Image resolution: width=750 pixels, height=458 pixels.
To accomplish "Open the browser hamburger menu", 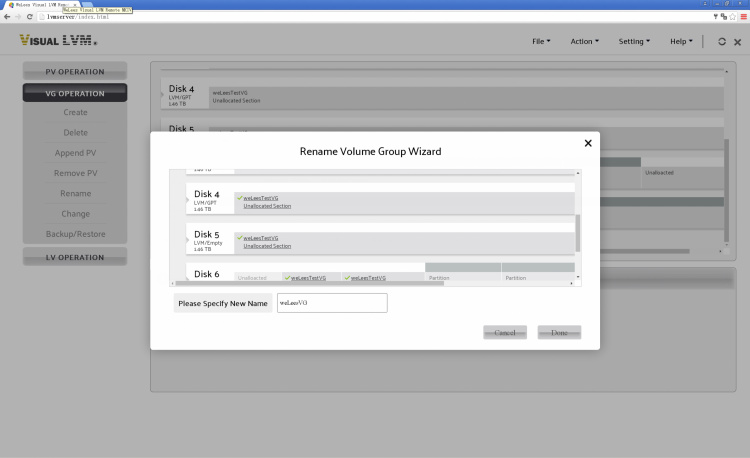I will pos(743,17).
